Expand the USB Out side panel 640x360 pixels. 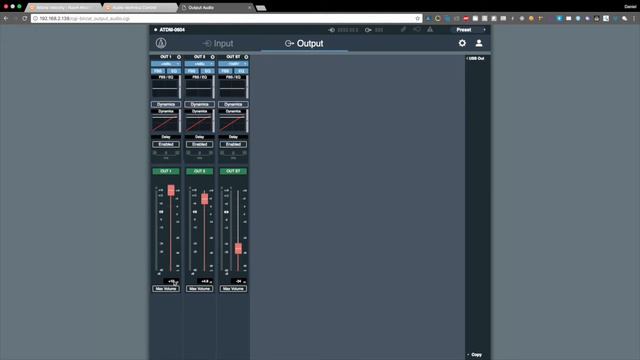[x=476, y=58]
